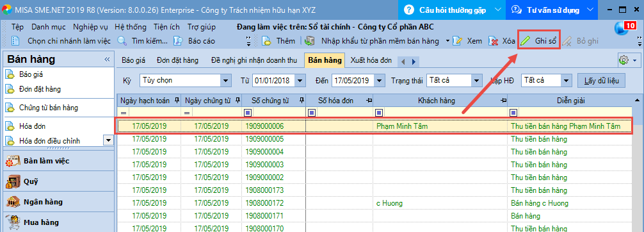644x232 pixels.
Task: Click the Ghi sổ pencil button
Action: (x=539, y=41)
